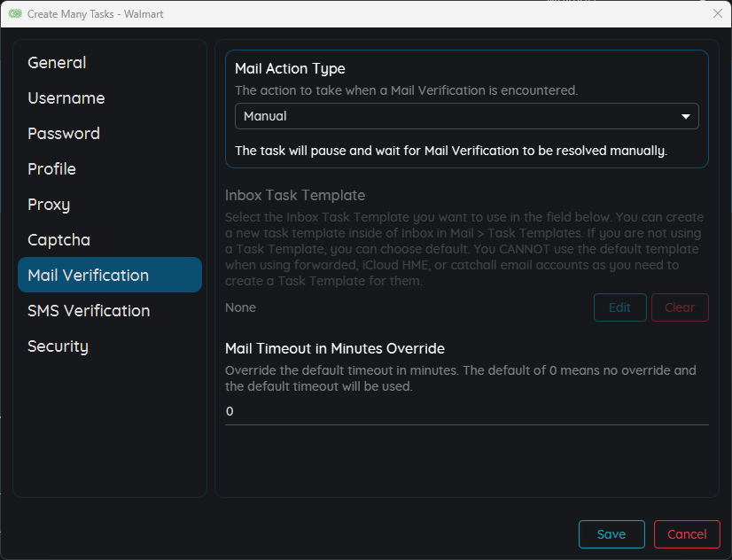The image size is (732, 560).
Task: Focus the Mail Timeout minutes input field
Action: click(466, 412)
